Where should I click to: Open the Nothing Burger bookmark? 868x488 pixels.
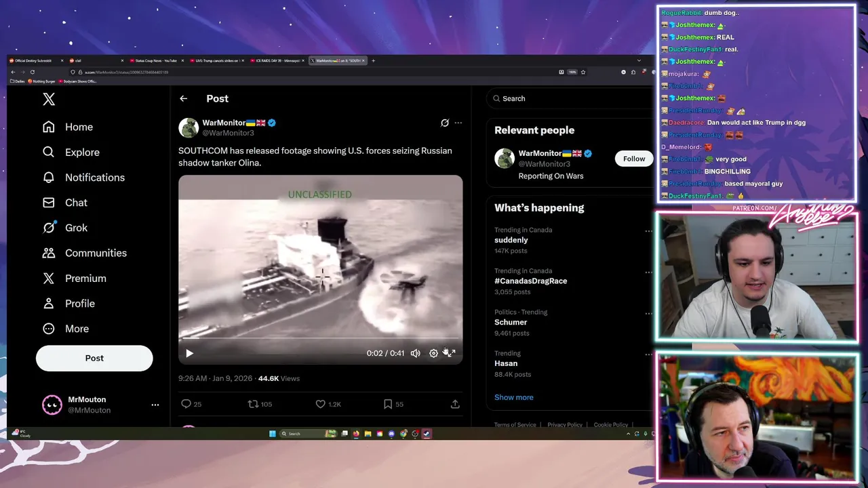[41, 81]
